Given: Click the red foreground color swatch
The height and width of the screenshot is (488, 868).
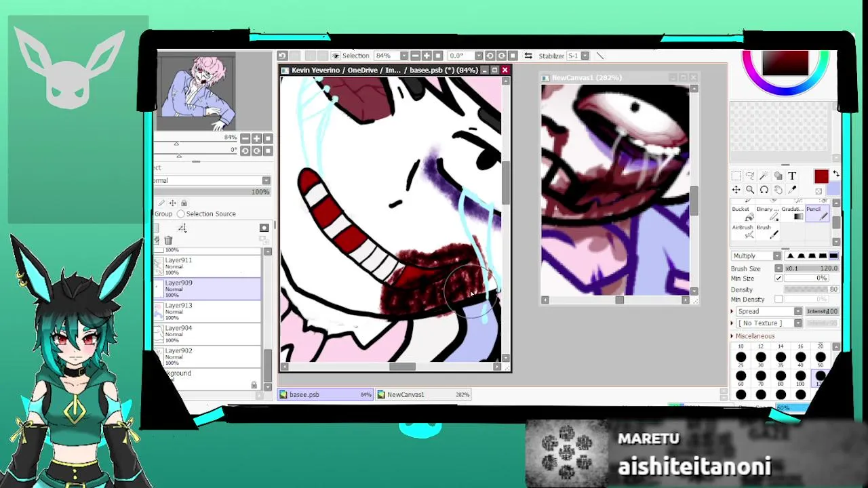Looking at the screenshot, I should pos(821,177).
